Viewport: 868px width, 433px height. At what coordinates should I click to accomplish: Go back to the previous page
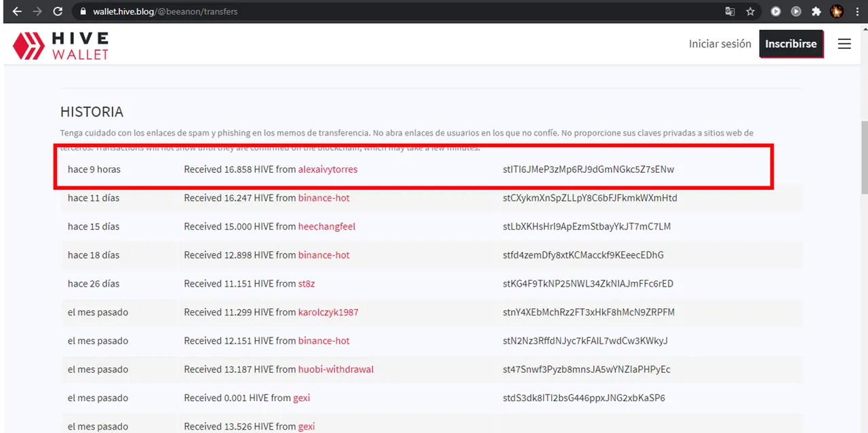coord(17,12)
